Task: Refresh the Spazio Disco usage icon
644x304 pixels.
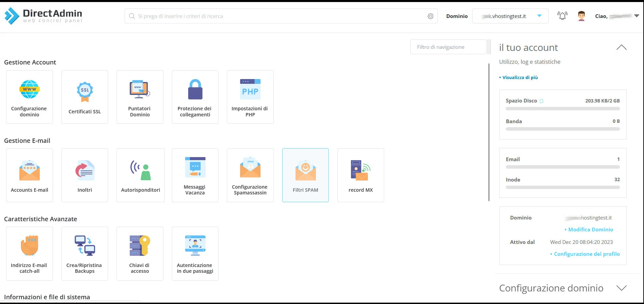Action: click(541, 101)
